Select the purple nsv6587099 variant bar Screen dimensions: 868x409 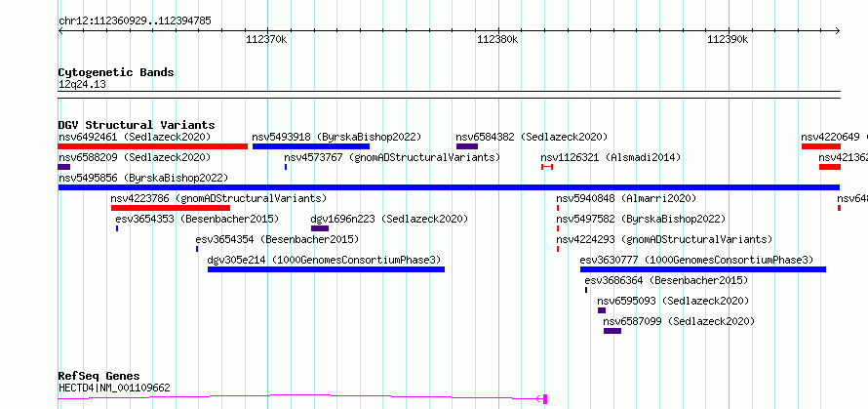pyautogui.click(x=612, y=331)
